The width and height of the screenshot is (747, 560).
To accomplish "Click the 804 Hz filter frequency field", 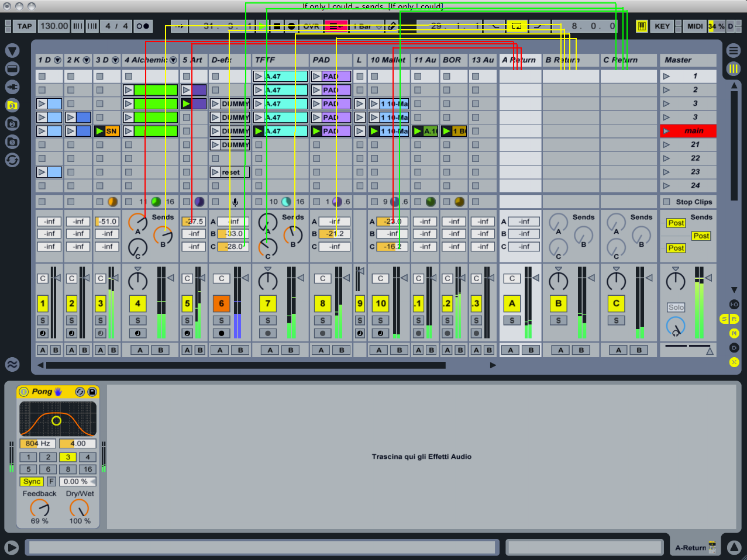I will (38, 444).
